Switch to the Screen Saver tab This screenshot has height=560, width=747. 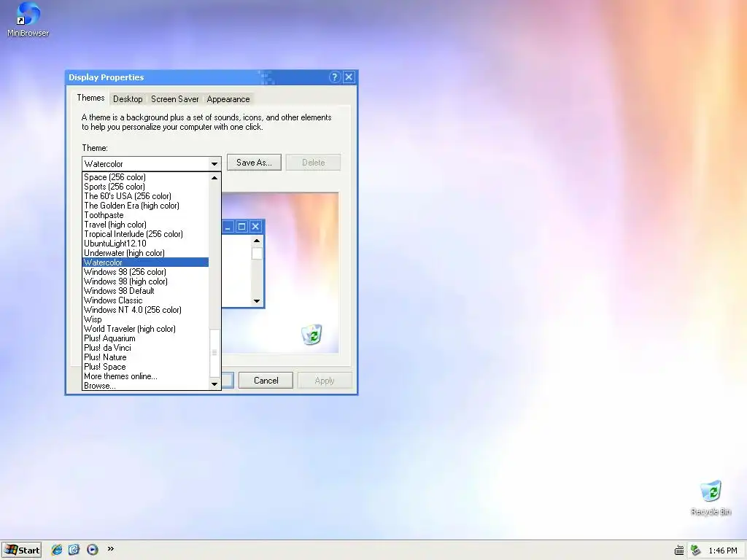175,99
